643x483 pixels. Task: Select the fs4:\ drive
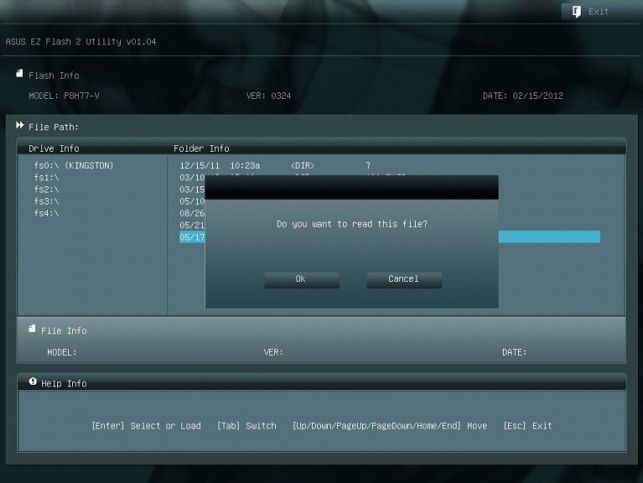46,213
